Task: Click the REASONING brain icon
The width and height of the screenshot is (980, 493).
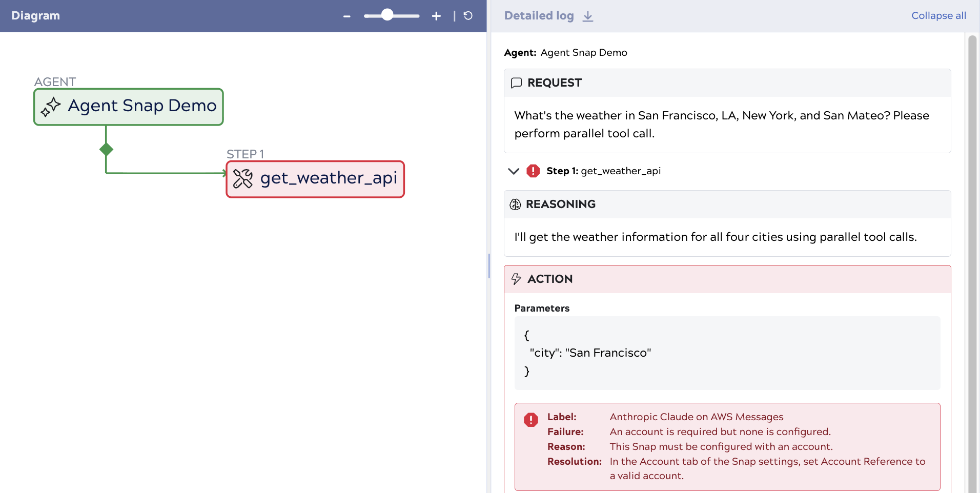Action: pos(515,204)
